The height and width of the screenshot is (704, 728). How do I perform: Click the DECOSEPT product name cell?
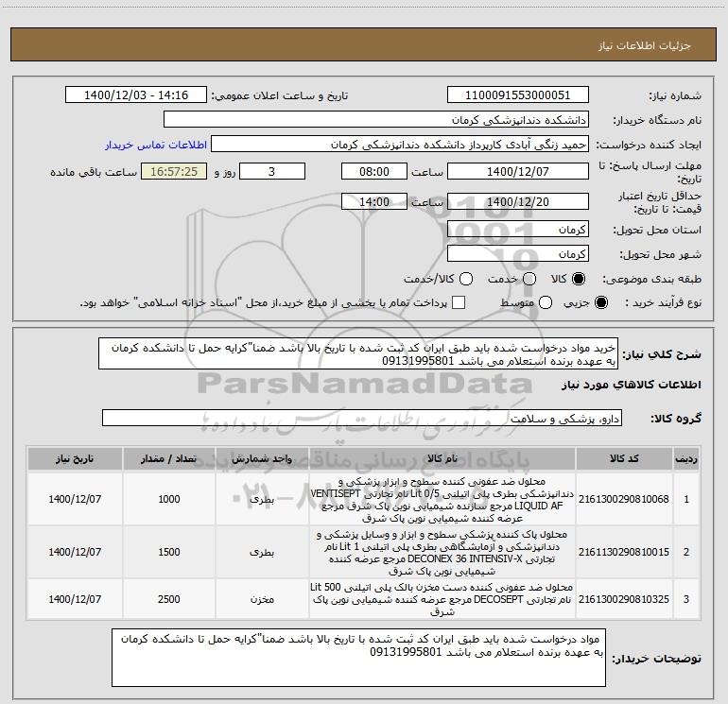pyautogui.click(x=442, y=600)
